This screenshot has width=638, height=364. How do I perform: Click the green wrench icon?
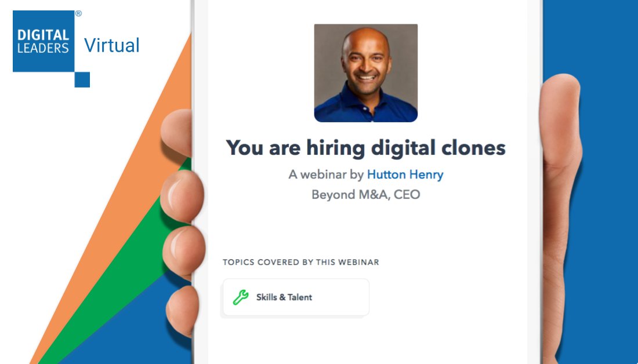pyautogui.click(x=241, y=297)
